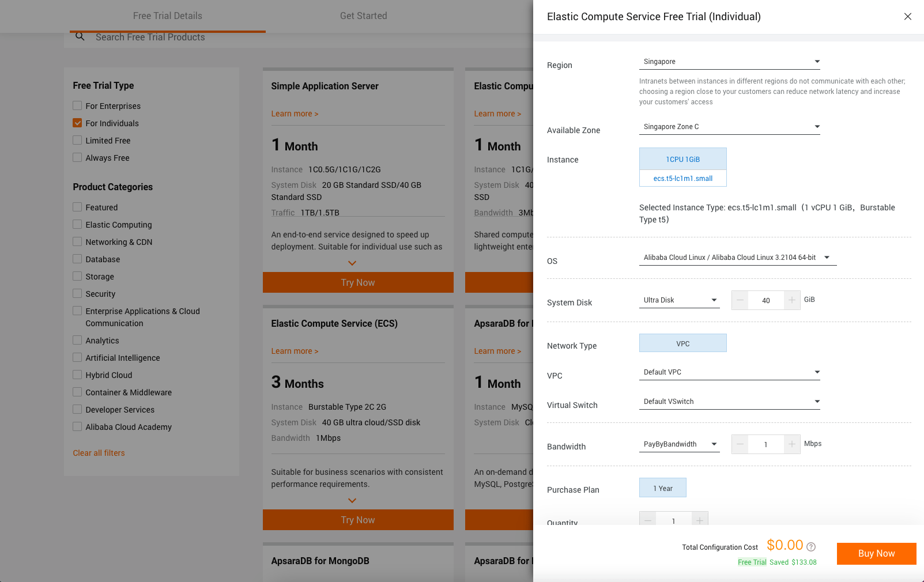Click the cost help question mark icon
Image resolution: width=924 pixels, height=582 pixels.
tap(811, 547)
